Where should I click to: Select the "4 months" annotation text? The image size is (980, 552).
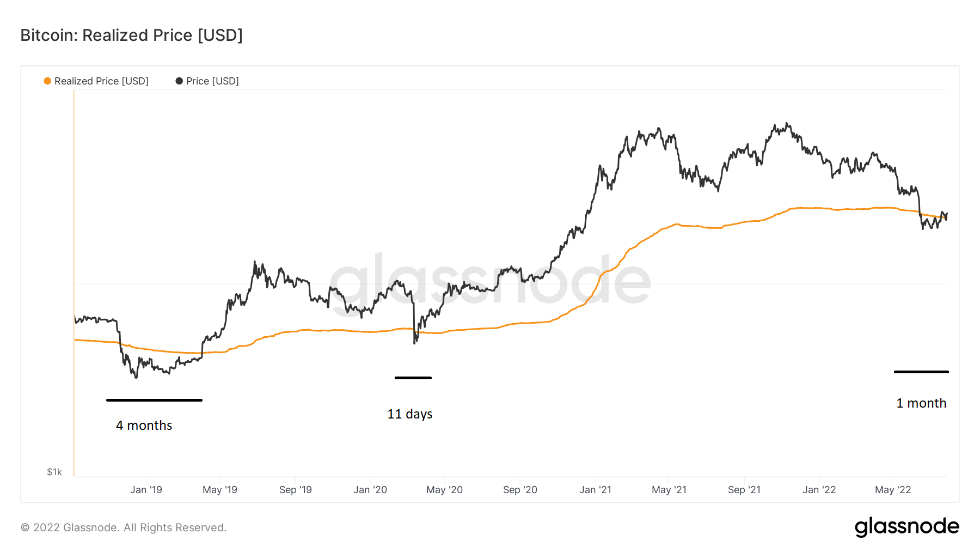click(x=144, y=426)
